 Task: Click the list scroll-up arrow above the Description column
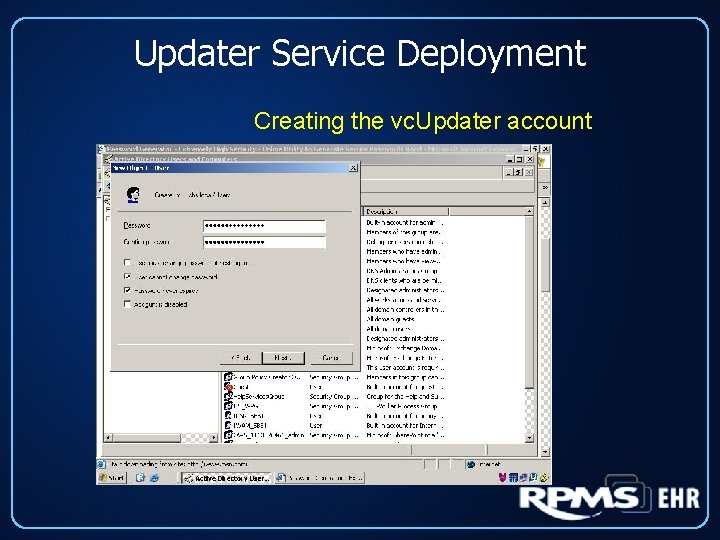(529, 211)
